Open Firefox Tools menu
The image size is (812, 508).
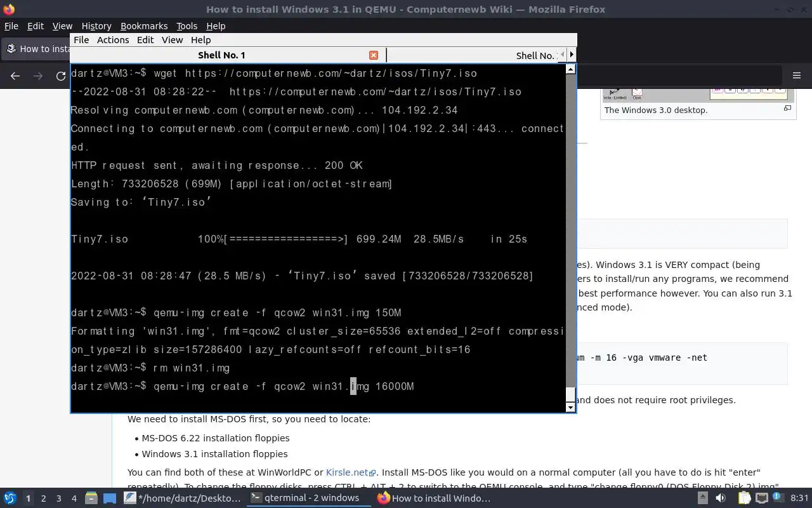pos(187,26)
